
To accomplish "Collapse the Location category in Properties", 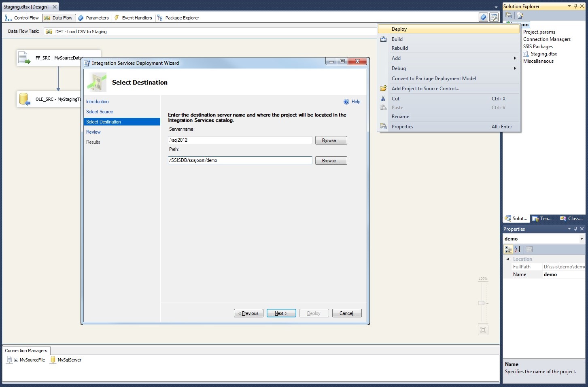I will click(509, 259).
